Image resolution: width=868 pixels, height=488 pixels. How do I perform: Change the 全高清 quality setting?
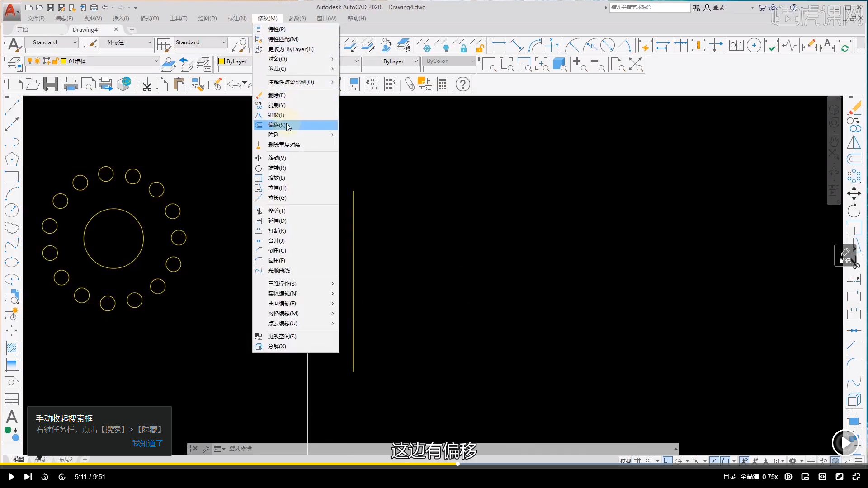750,477
